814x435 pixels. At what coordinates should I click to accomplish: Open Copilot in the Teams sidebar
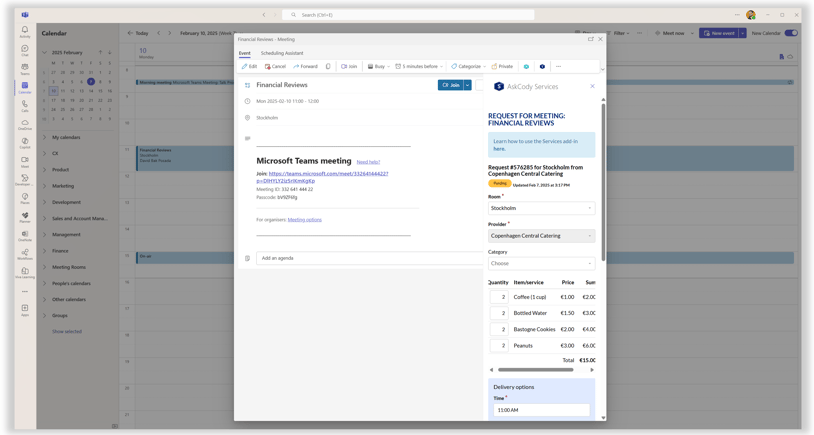24,143
